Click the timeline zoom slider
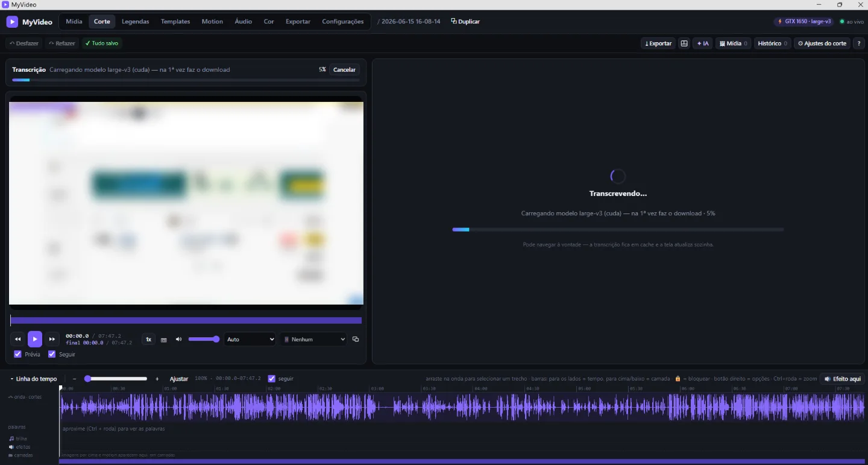The width and height of the screenshot is (868, 465). pos(116,379)
